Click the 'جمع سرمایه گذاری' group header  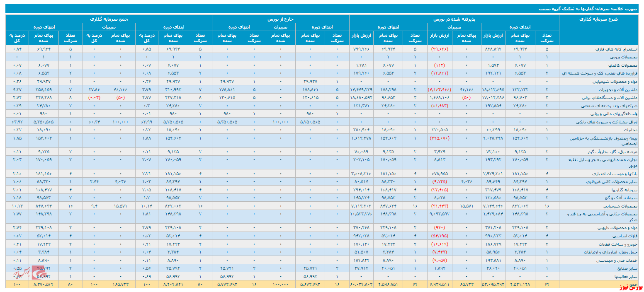coord(109,19)
